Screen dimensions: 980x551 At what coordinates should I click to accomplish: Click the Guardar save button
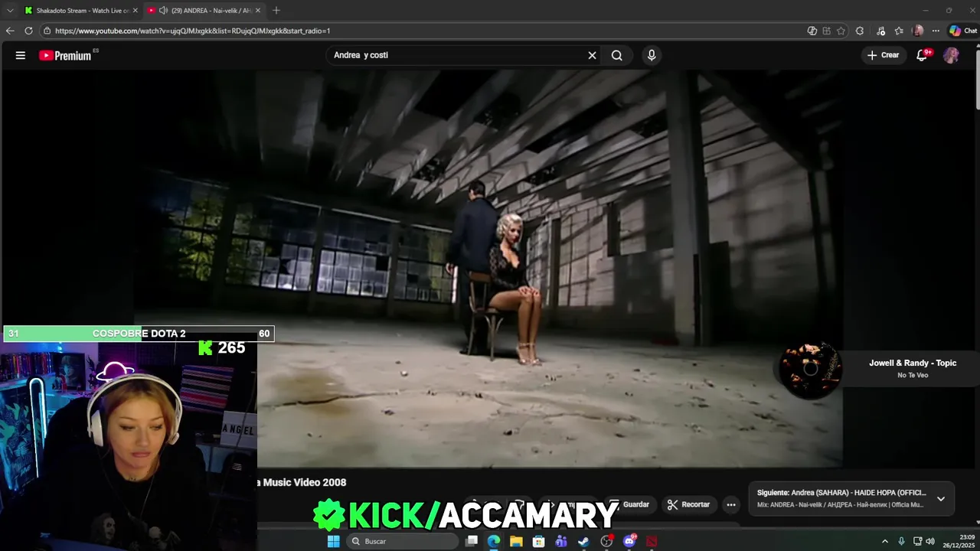[x=629, y=504]
